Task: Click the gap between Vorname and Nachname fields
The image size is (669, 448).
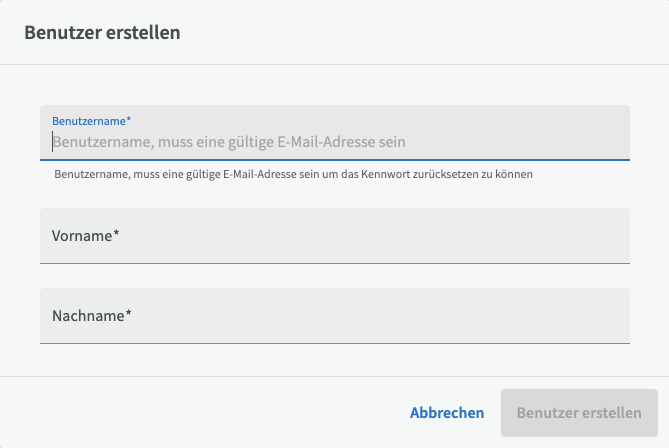Action: [x=335, y=276]
